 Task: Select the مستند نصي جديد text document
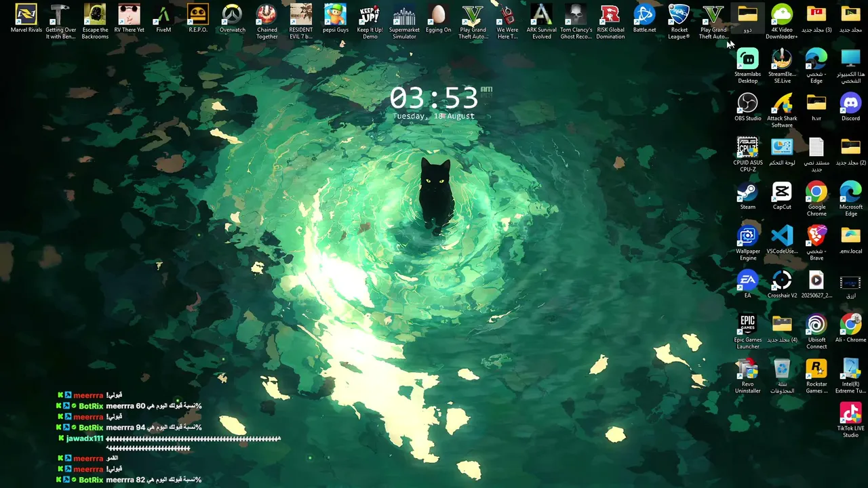coord(816,155)
